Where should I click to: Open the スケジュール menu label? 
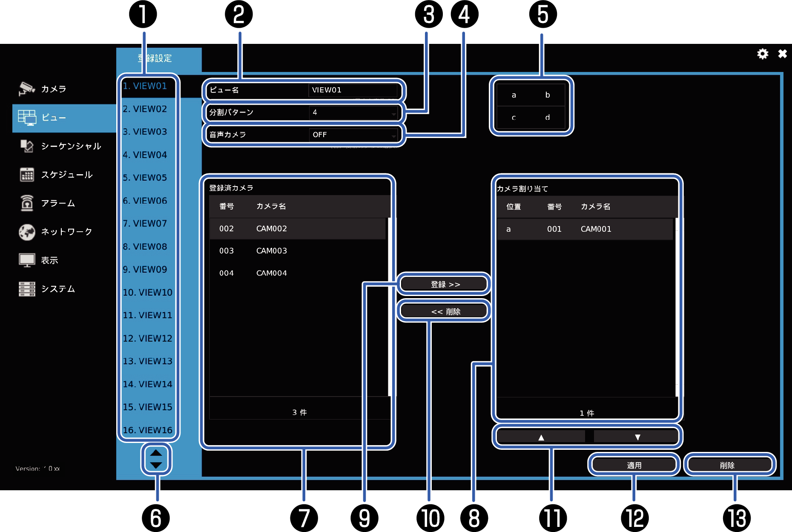click(67, 175)
